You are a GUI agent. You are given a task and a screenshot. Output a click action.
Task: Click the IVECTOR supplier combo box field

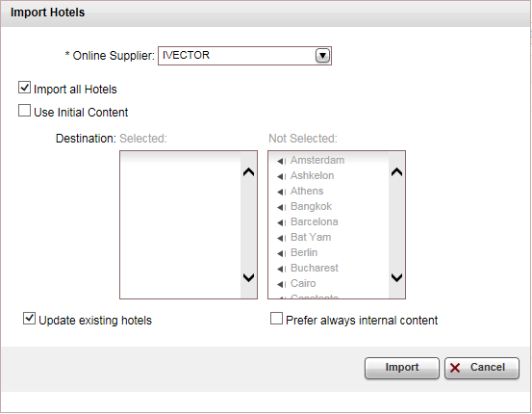point(244,56)
